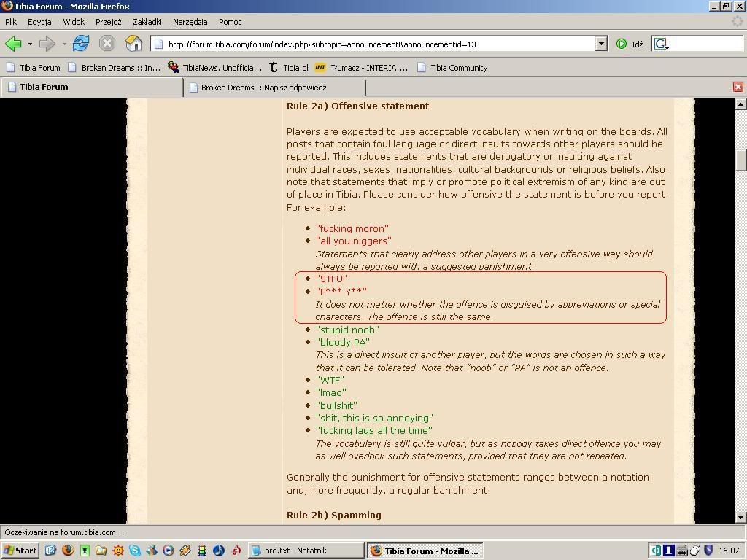Click the green "bloody PA" example text
This screenshot has width=747, height=560.
pyautogui.click(x=343, y=343)
